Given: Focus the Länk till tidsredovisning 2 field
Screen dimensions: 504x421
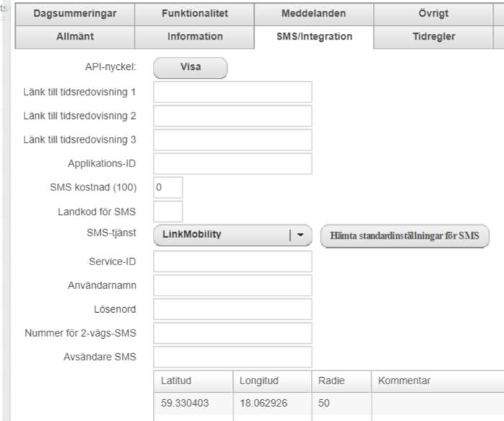Looking at the screenshot, I should tap(232, 116).
